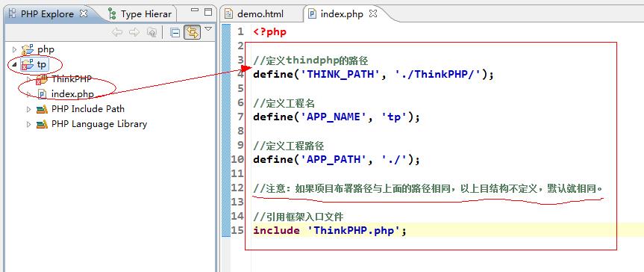This screenshot has width=644, height=272.
Task: Click the 'APP_PATH' define statement line
Action: 337,159
